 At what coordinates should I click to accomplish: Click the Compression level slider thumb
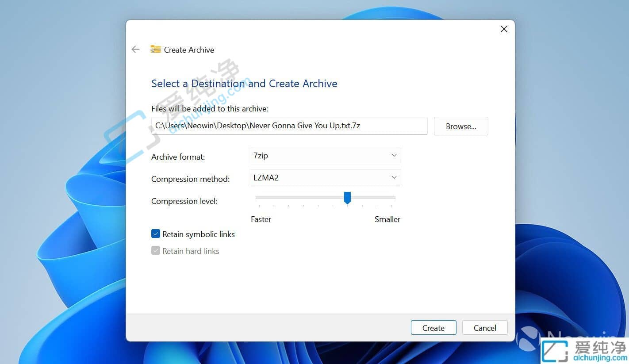pyautogui.click(x=347, y=198)
